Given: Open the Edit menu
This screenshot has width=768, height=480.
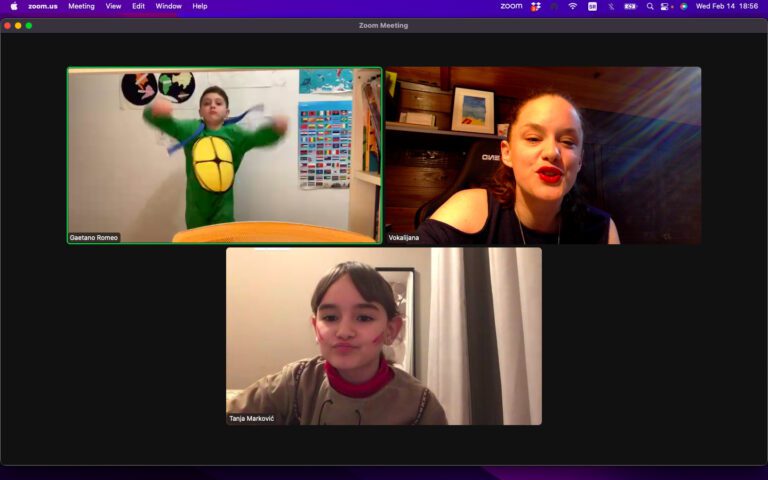Looking at the screenshot, I should point(139,6).
